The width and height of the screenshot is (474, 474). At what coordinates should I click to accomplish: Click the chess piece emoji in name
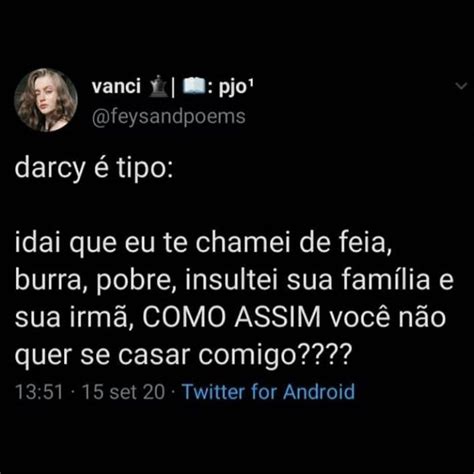pyautogui.click(x=158, y=87)
